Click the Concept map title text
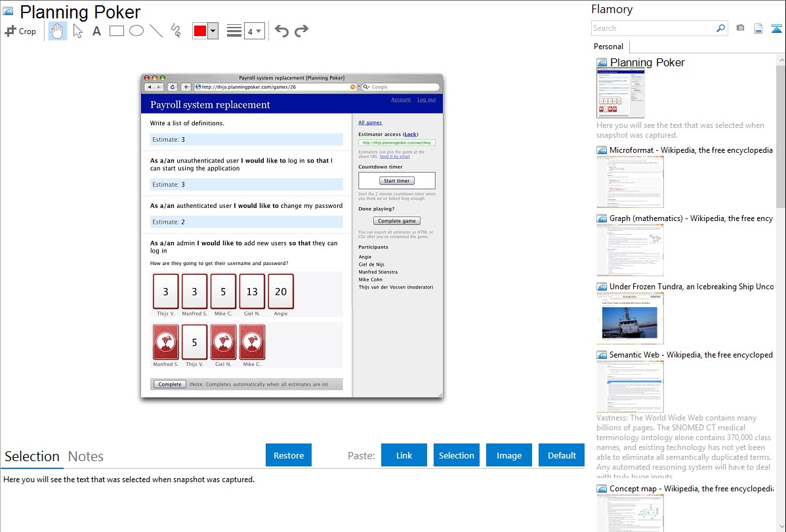786x532 pixels. [x=691, y=488]
